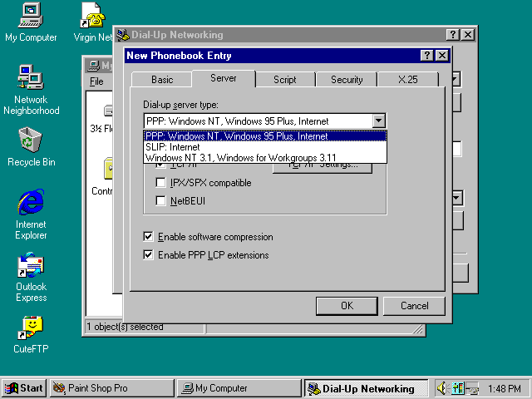
Task: Open the X.25 tab
Action: 408,80
